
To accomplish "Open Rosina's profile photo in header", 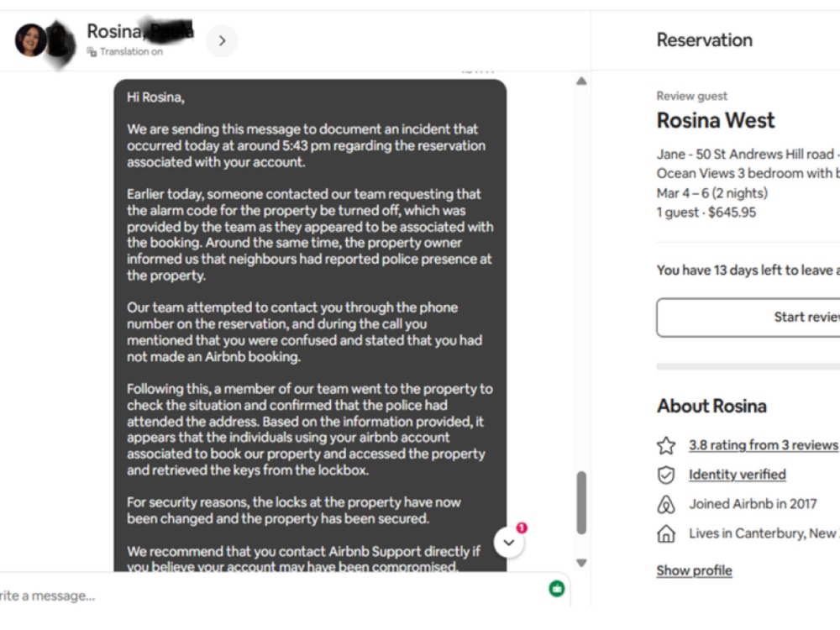I will coord(30,40).
